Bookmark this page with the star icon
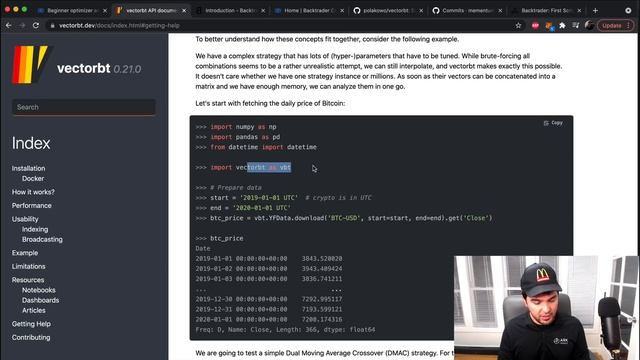The height and width of the screenshot is (360, 640). tap(518, 25)
